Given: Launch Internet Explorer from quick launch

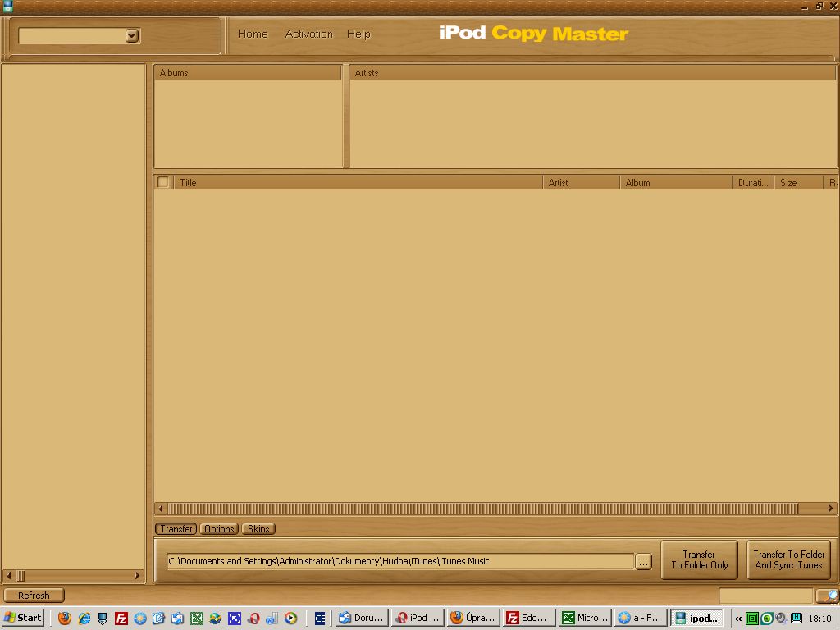Looking at the screenshot, I should [x=84, y=618].
